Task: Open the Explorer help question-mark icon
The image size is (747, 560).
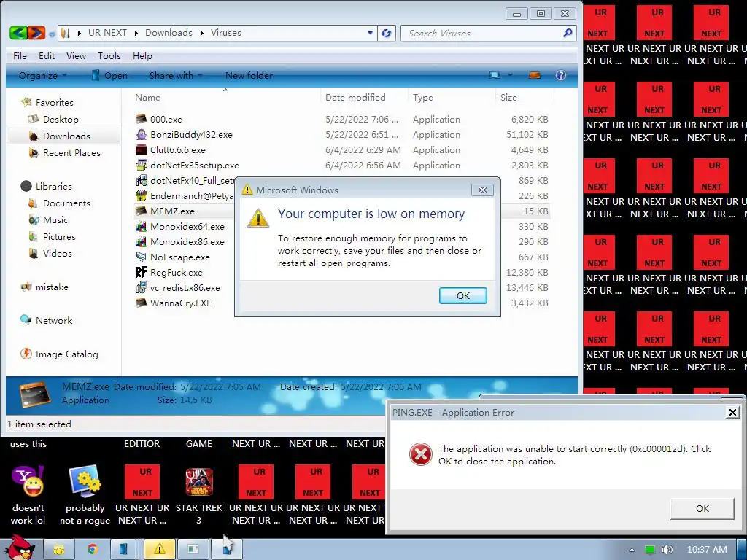Action: click(x=561, y=75)
